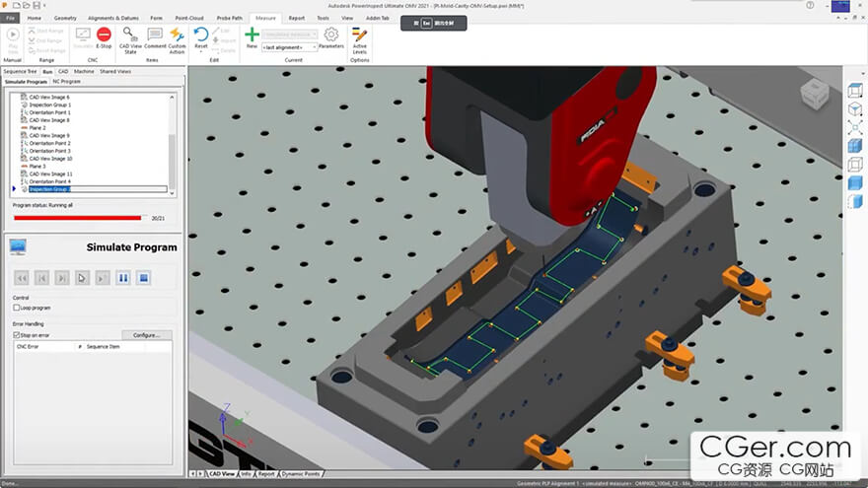868x488 pixels.
Task: Click the E-Stop emergency stop icon
Action: (x=104, y=35)
